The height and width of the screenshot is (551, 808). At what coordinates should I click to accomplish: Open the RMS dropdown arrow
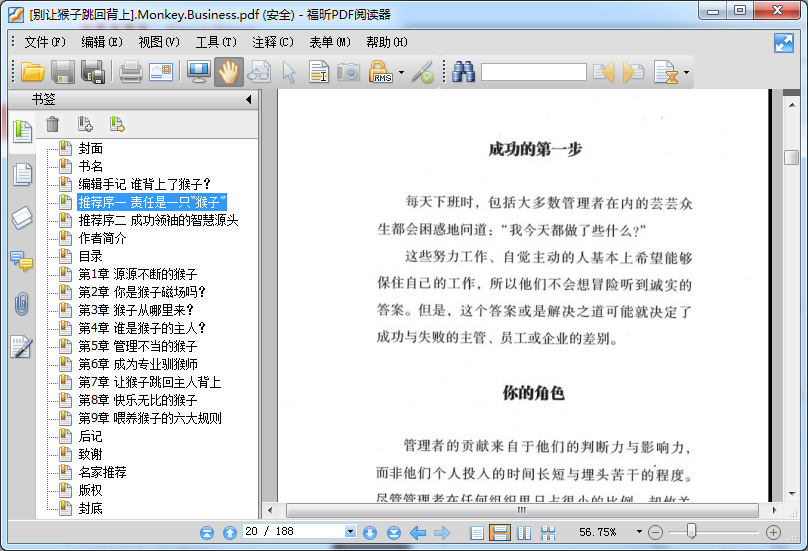coord(401,73)
